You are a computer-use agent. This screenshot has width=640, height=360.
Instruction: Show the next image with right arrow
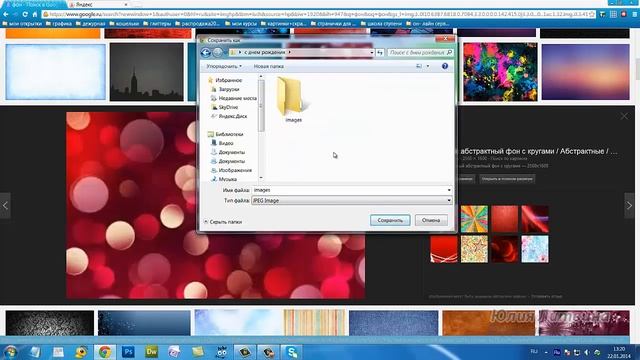[x=629, y=206]
